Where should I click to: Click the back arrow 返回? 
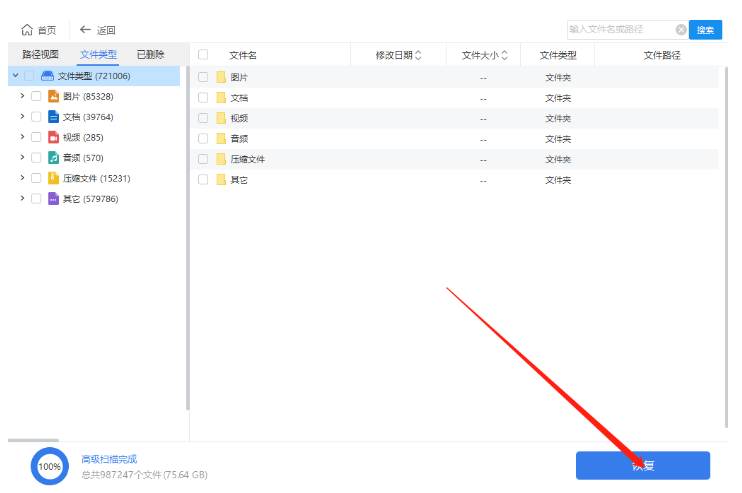(85, 30)
